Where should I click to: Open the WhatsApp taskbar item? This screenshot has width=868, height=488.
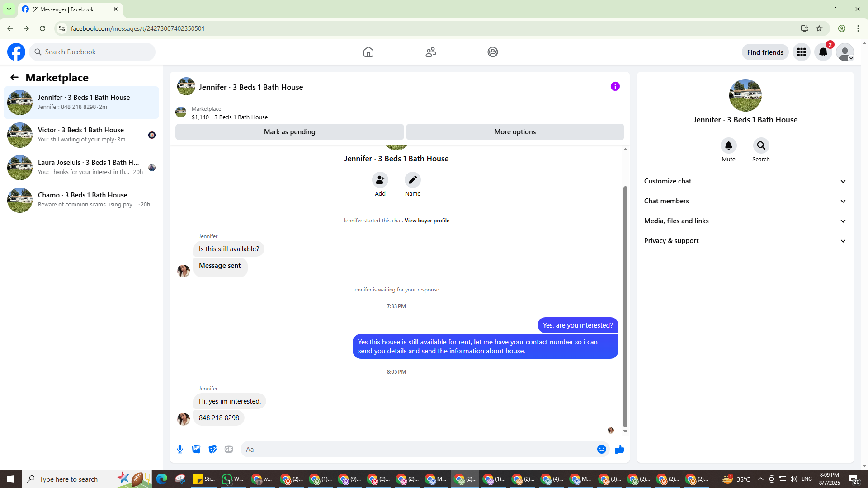tap(233, 479)
